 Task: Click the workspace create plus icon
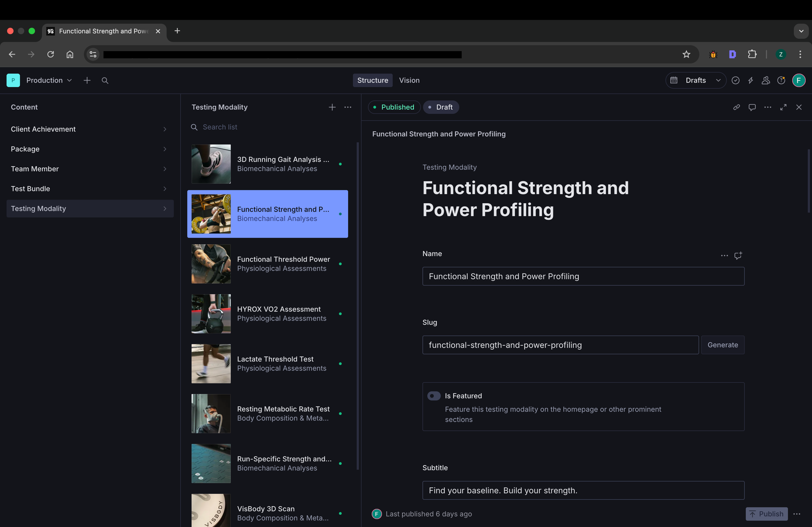click(x=87, y=81)
